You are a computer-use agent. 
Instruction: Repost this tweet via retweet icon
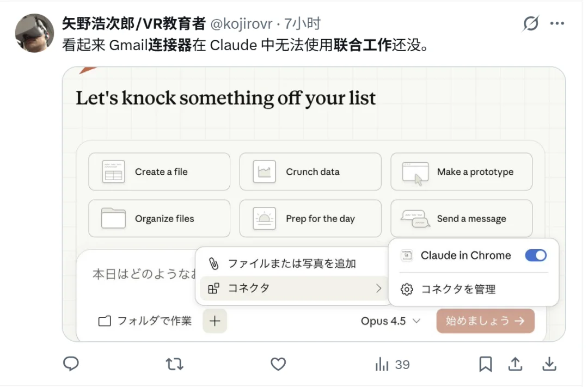pos(174,364)
